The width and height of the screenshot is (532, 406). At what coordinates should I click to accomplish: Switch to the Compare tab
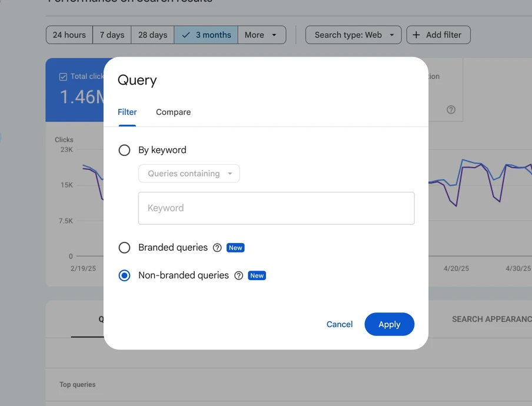click(173, 112)
